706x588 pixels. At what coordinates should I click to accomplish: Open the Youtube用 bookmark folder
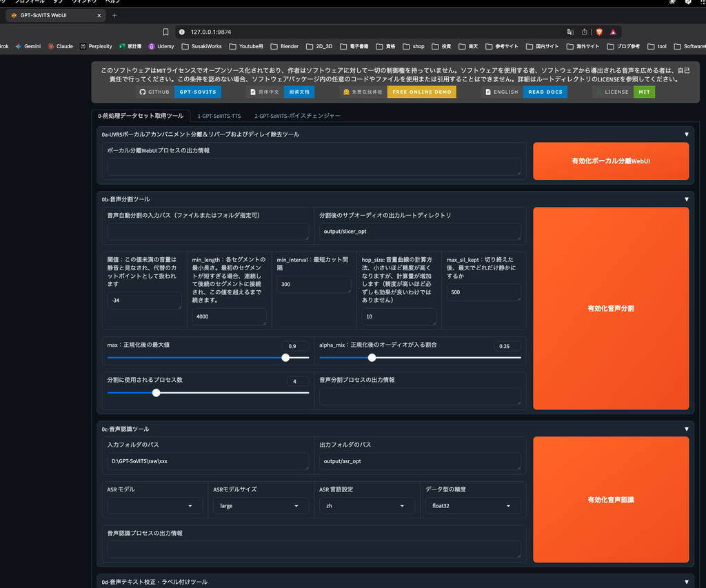pyautogui.click(x=246, y=46)
